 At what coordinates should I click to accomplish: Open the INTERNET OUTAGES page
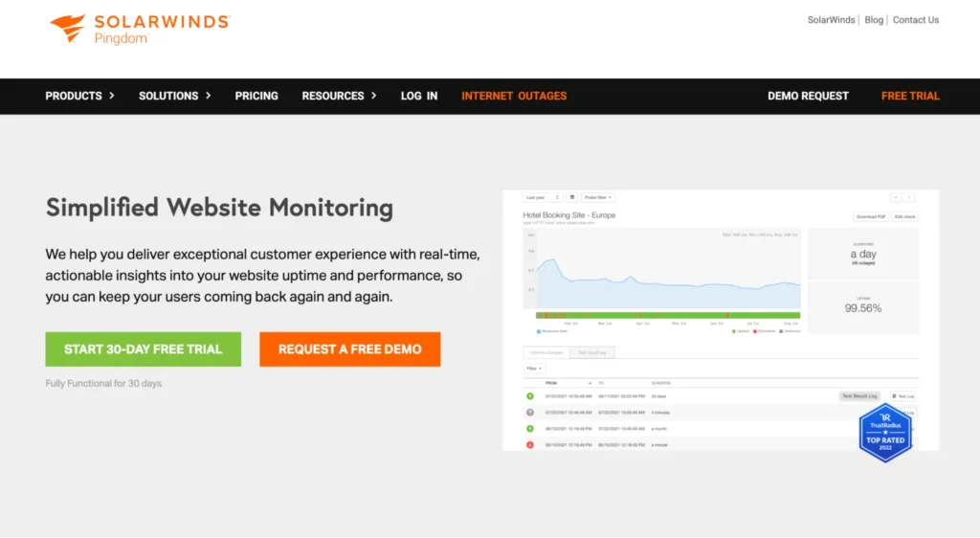point(514,96)
